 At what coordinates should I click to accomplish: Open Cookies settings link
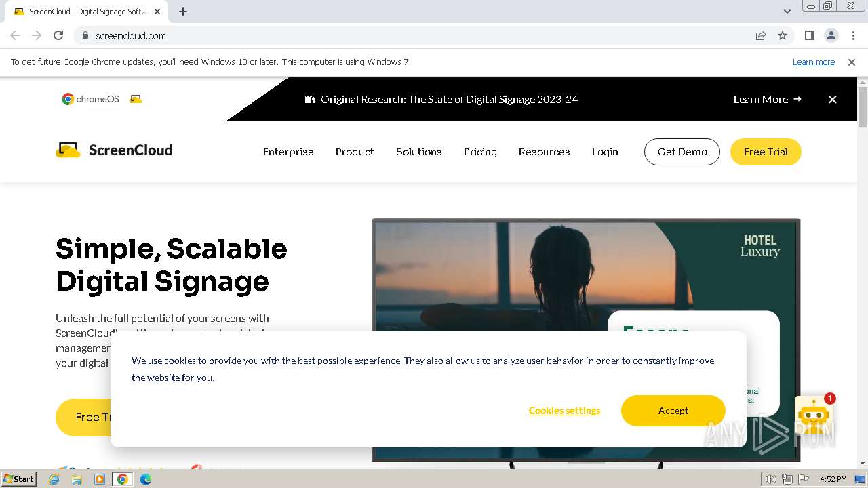(564, 411)
